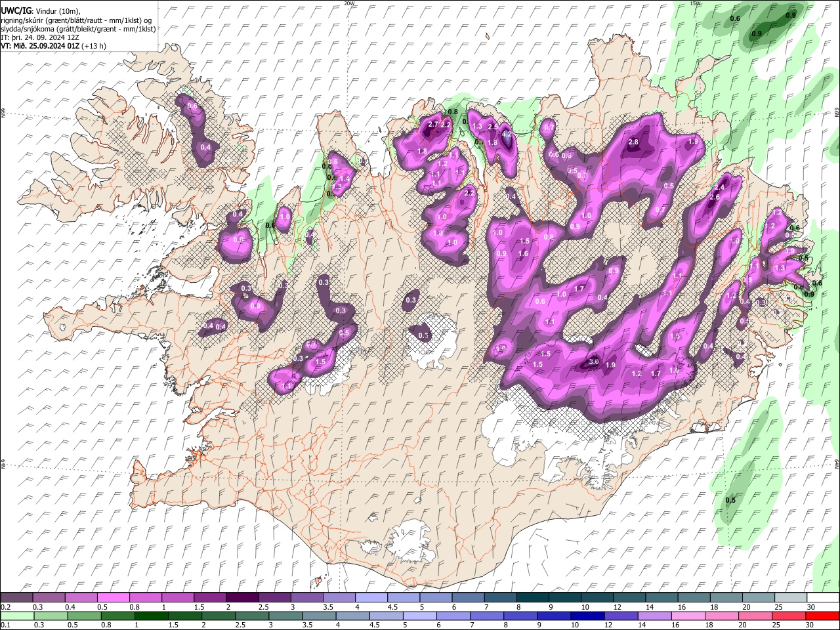
Task: Click the bright pink 0.5–0.8 snow legend swatch
Action: (x=114, y=598)
